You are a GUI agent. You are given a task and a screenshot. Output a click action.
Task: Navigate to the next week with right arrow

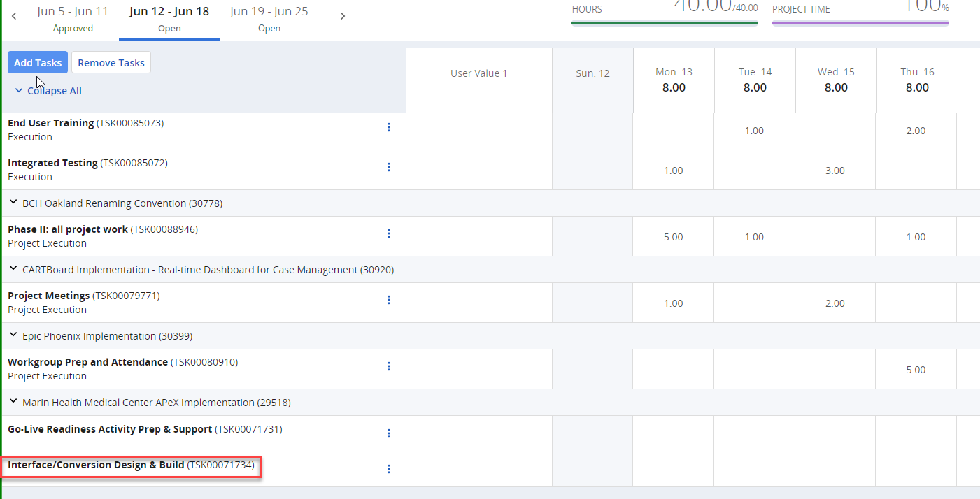coord(343,15)
